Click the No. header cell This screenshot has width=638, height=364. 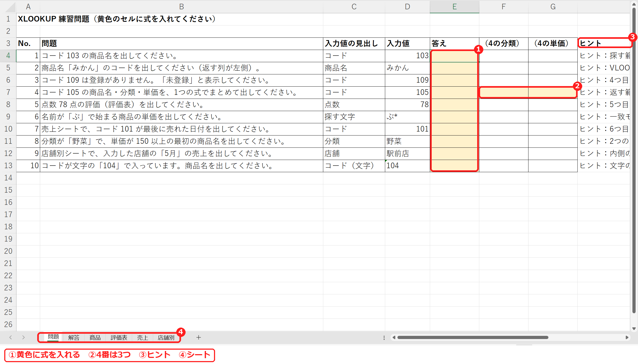(x=28, y=44)
